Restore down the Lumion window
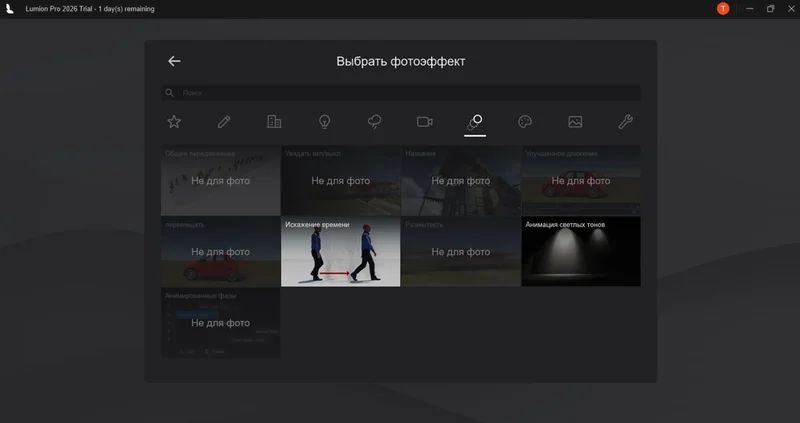The width and height of the screenshot is (800, 423). click(x=770, y=9)
